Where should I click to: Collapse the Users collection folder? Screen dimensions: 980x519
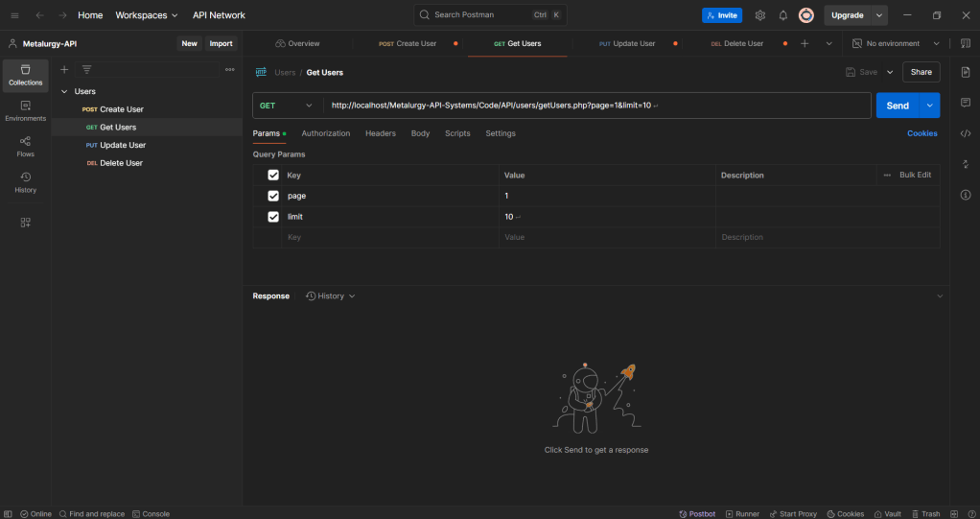64,92
